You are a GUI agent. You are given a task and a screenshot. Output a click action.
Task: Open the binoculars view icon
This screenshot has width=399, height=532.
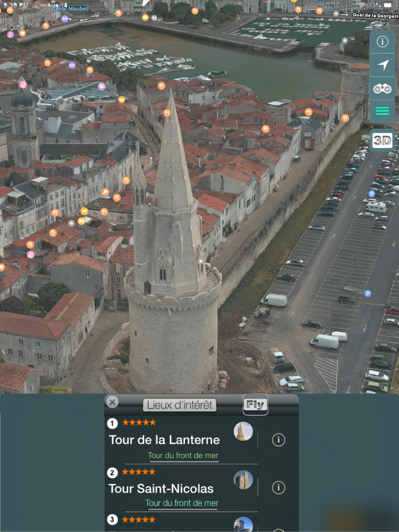pos(382,89)
